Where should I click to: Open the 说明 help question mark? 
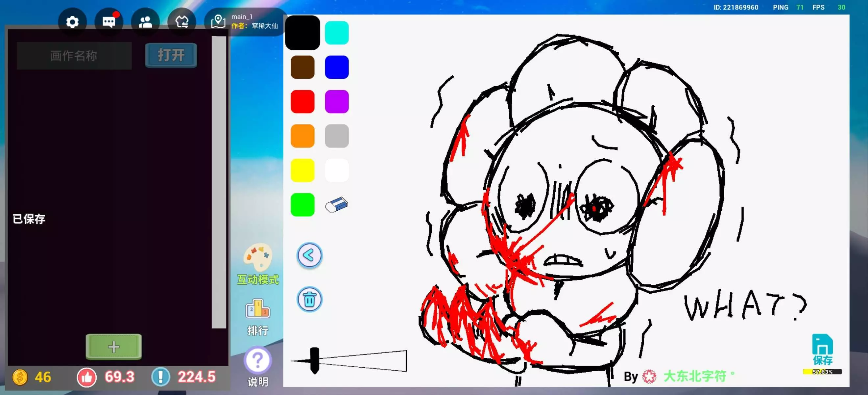(x=258, y=366)
